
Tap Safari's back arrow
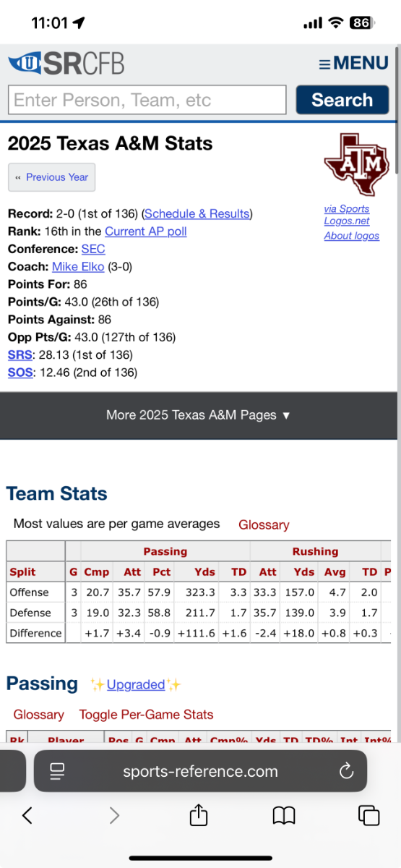coord(27,815)
